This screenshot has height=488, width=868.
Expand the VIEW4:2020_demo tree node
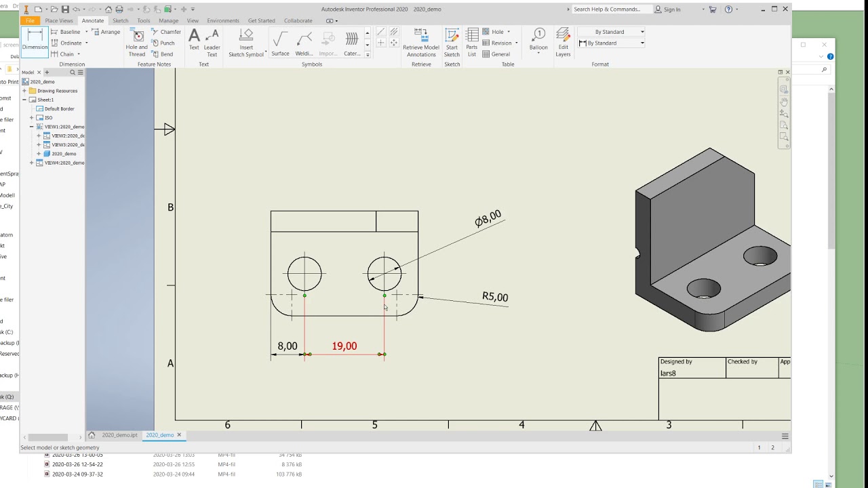pos(31,163)
